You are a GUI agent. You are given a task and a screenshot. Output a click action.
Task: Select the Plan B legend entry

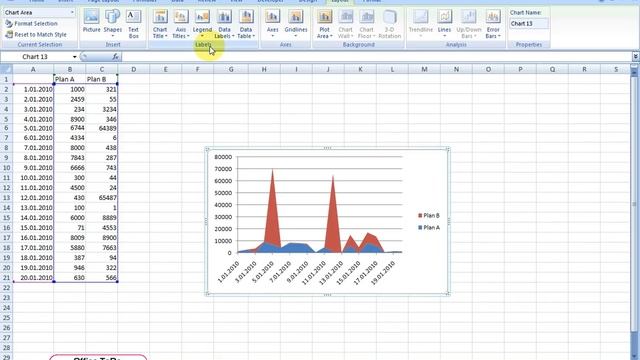429,216
